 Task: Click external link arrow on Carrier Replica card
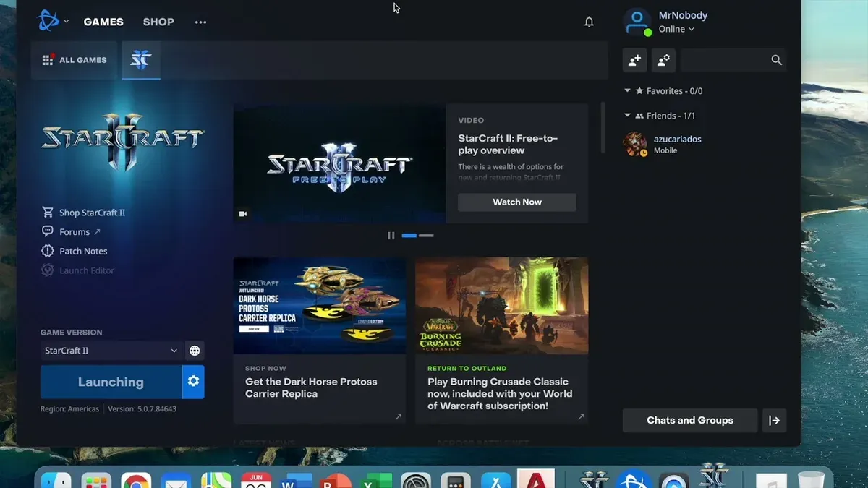tap(399, 416)
